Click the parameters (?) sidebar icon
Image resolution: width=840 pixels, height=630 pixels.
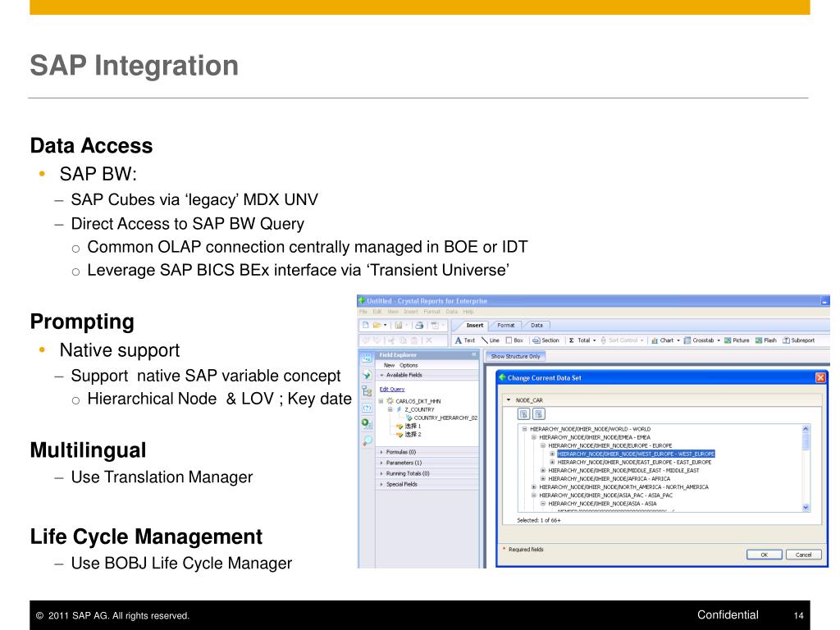367,408
